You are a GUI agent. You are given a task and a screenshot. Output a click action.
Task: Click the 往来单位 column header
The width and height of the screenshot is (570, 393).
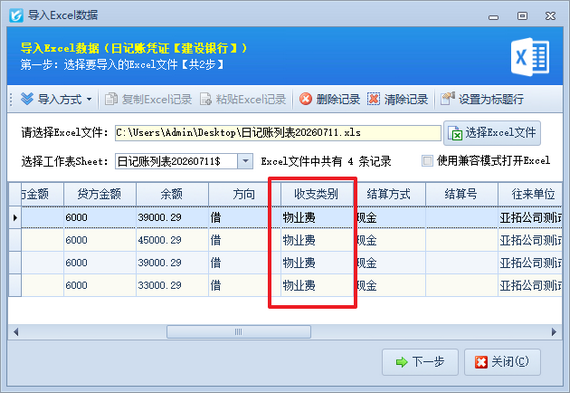(530, 194)
